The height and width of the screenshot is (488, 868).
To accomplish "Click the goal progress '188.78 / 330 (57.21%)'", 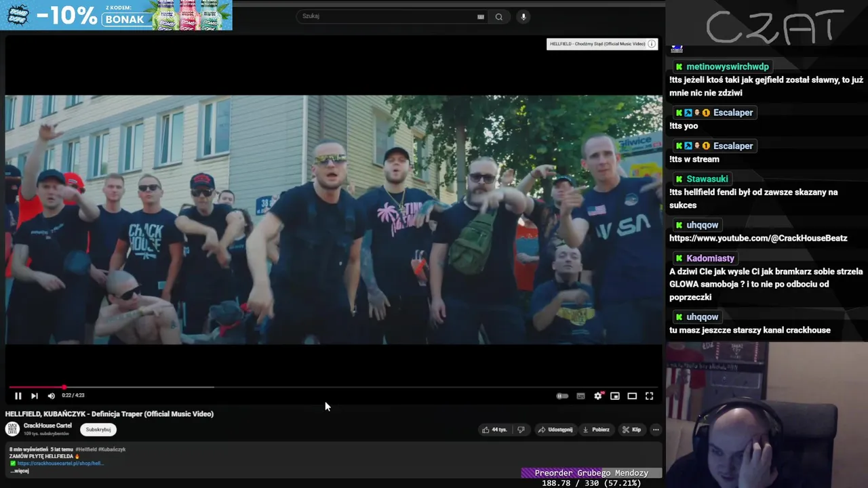I will [x=591, y=483].
